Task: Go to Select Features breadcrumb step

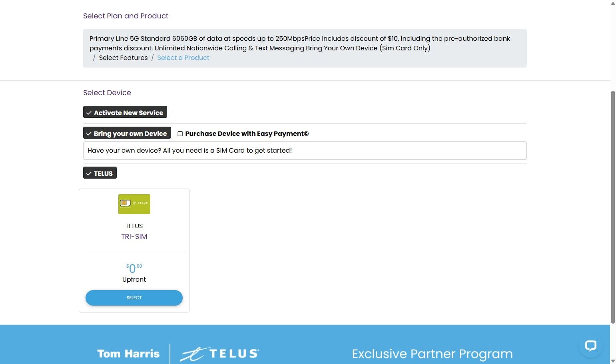Action: (123, 58)
